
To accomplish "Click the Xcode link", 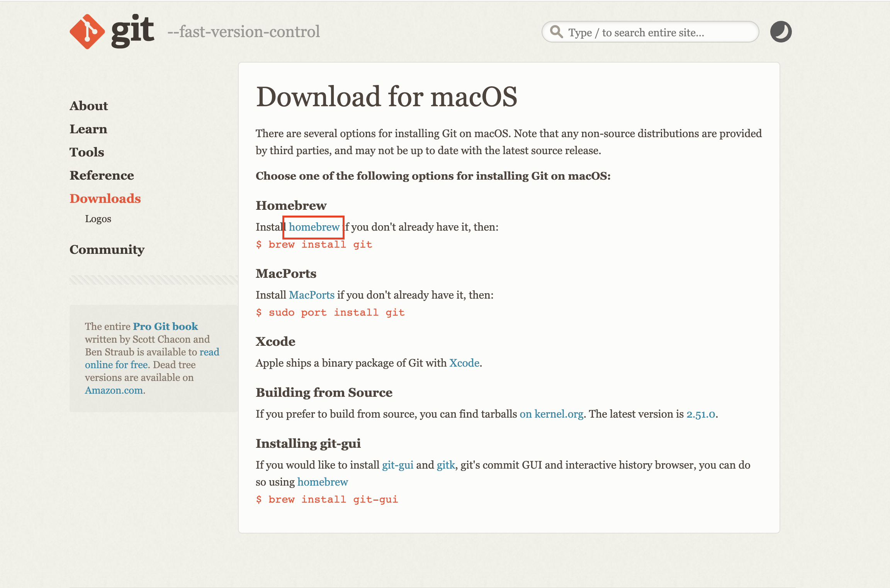I will click(x=464, y=363).
